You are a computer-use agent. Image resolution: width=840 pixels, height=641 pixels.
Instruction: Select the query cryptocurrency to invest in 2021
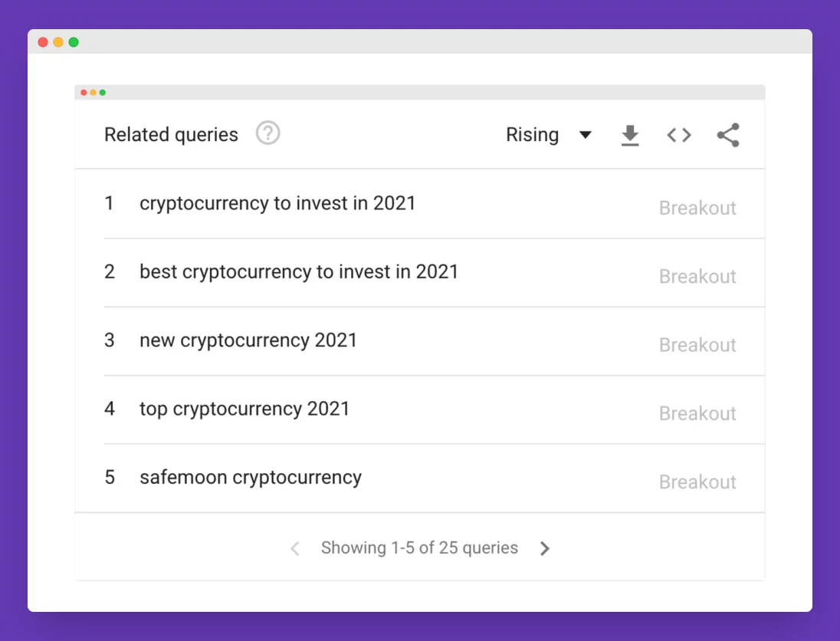pyautogui.click(x=277, y=203)
